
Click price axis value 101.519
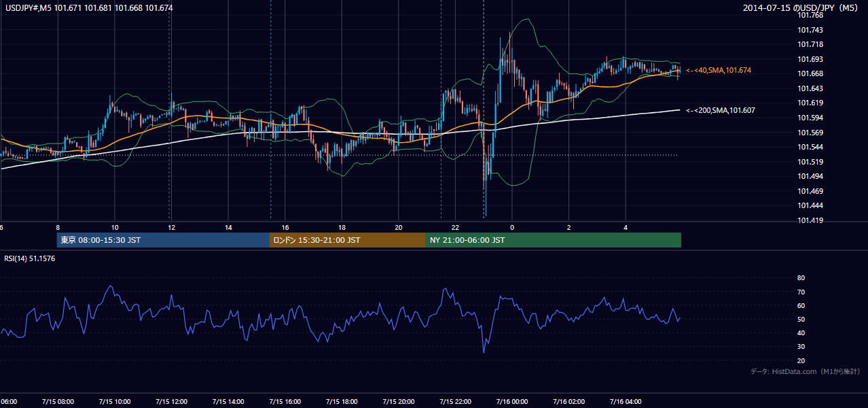810,162
